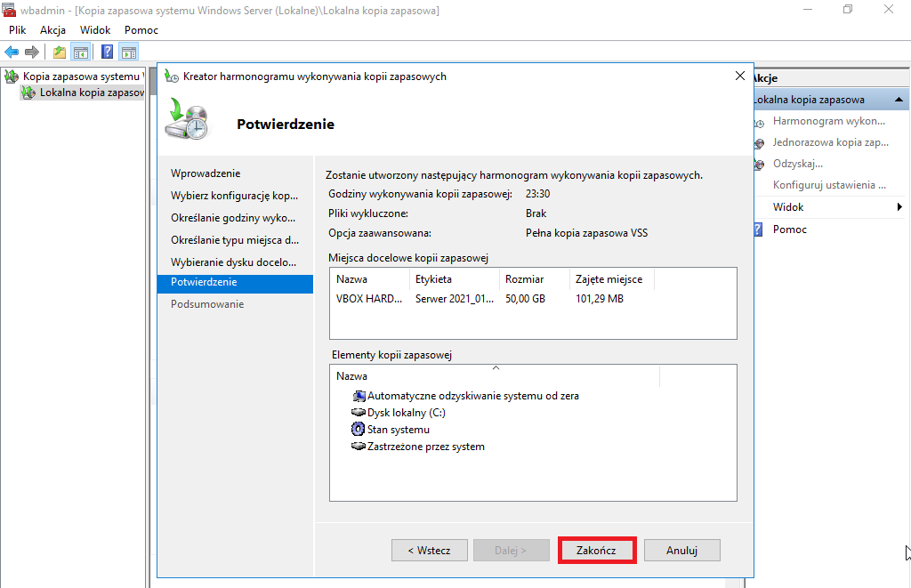The width and height of the screenshot is (911, 588).
Task: Sort list by Nazwa column header
Action: coord(351,376)
